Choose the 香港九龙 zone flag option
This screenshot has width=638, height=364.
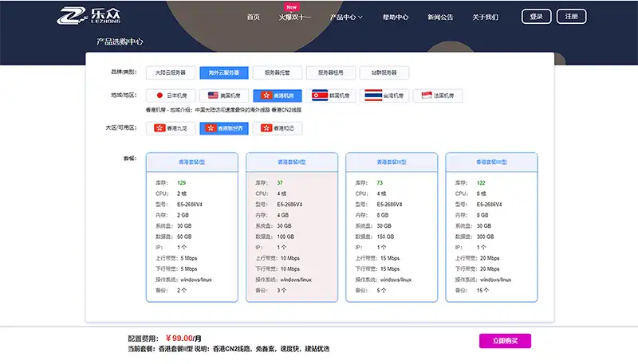(x=171, y=128)
